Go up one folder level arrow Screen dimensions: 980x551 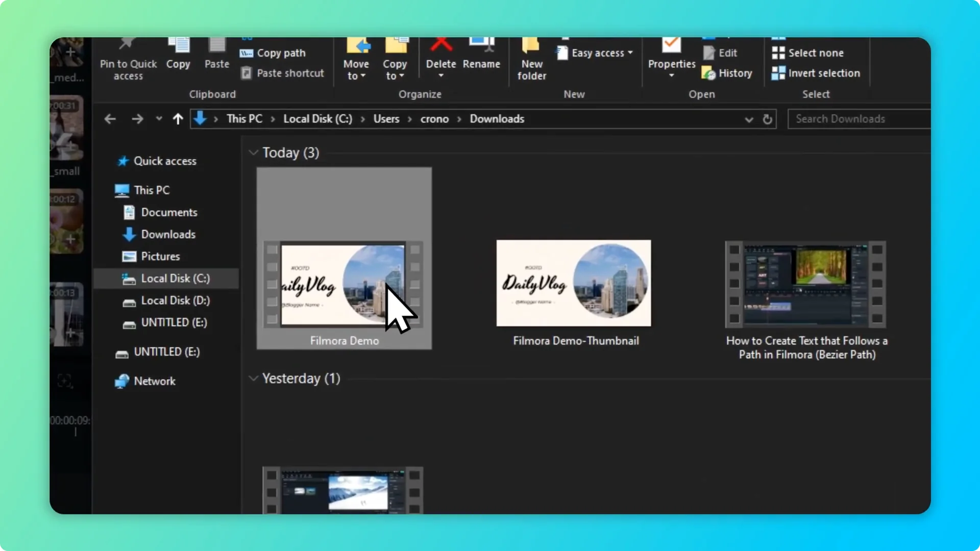(x=178, y=119)
